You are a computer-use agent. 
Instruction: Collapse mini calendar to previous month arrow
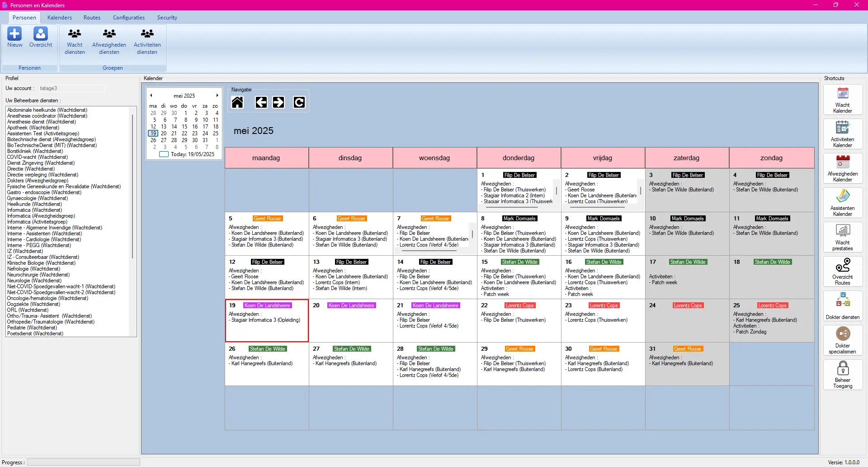pyautogui.click(x=151, y=95)
